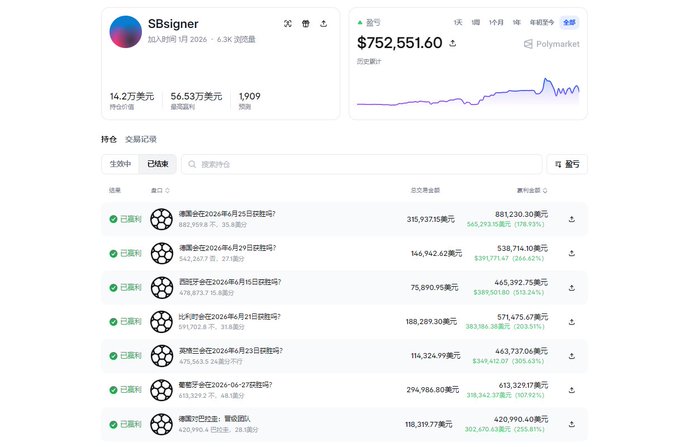Set the chart range to 年初至今
Viewport: 680px width, 447px height.
pos(542,22)
